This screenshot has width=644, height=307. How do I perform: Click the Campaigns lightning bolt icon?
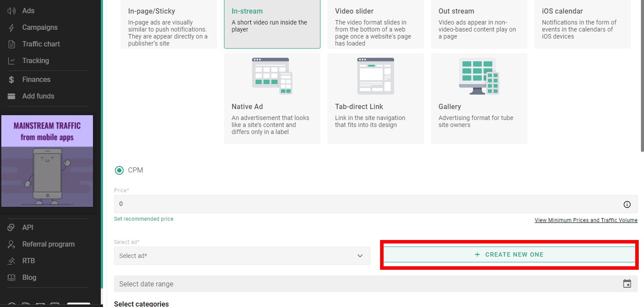[12, 27]
